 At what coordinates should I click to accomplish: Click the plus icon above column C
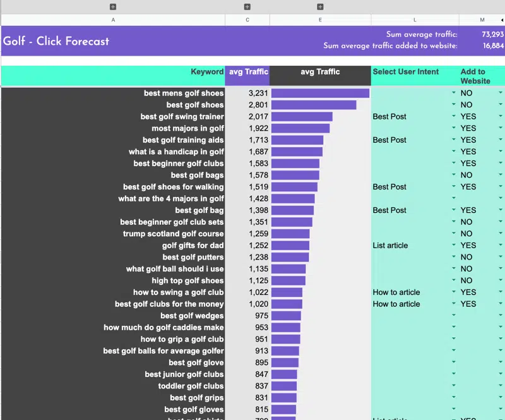tap(247, 7)
